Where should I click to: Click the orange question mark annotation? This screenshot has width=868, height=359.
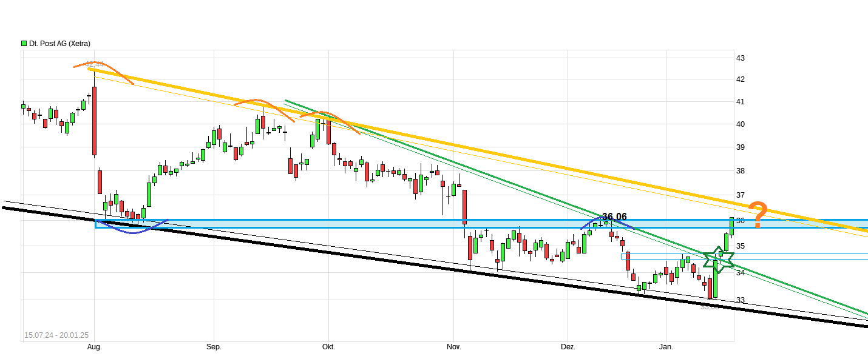click(x=758, y=215)
